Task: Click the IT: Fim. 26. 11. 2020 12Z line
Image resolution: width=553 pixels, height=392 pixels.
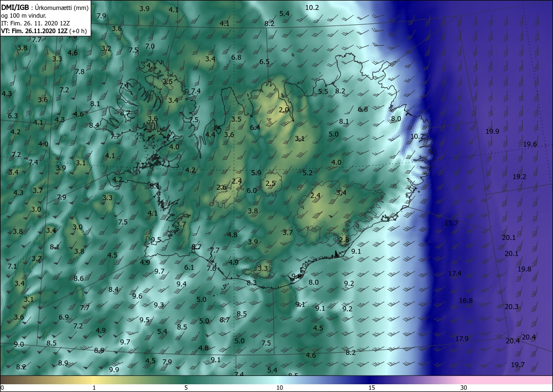Action: [x=35, y=23]
